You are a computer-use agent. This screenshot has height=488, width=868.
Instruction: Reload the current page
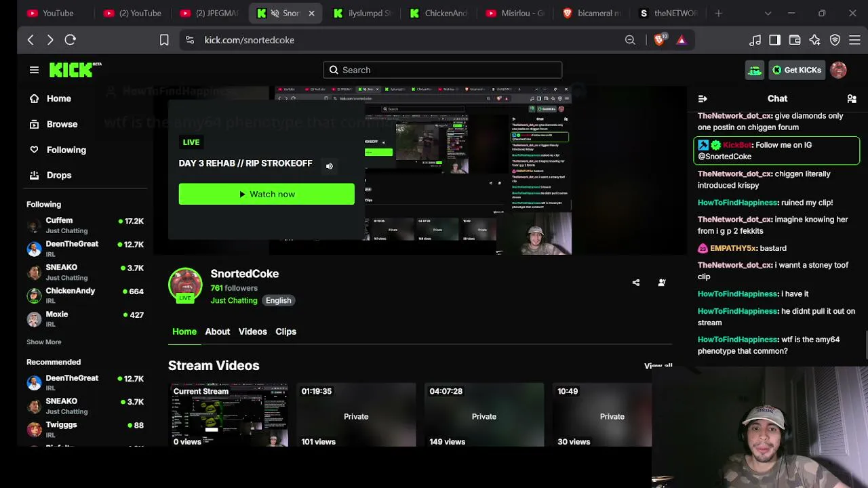click(70, 40)
